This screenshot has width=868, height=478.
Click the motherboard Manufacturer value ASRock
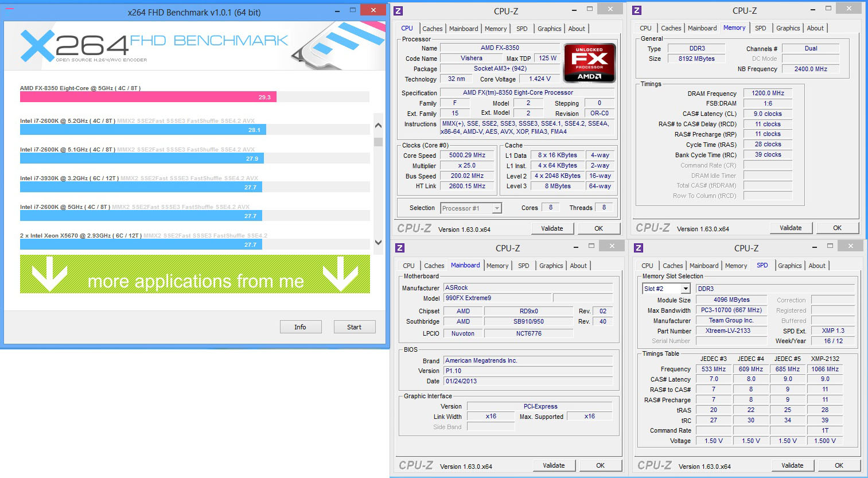pos(528,287)
